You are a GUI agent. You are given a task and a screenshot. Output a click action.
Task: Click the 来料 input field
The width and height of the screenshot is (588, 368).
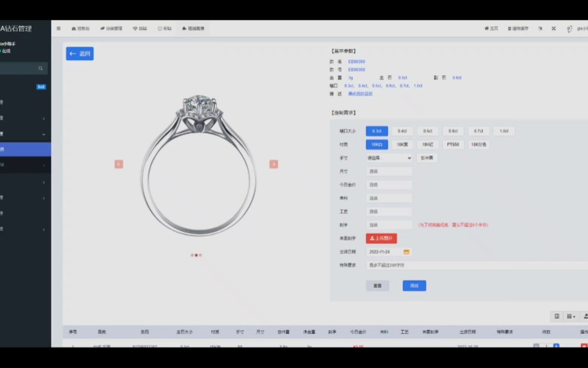point(389,198)
